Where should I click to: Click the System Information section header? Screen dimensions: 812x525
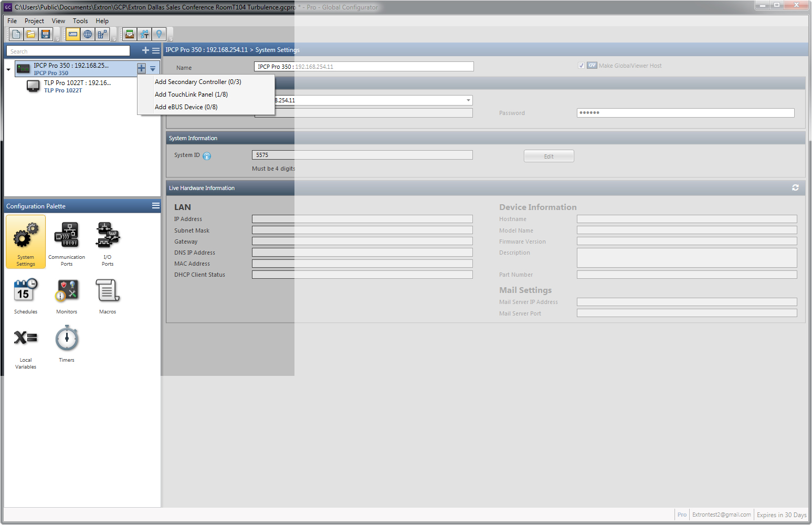[486, 138]
